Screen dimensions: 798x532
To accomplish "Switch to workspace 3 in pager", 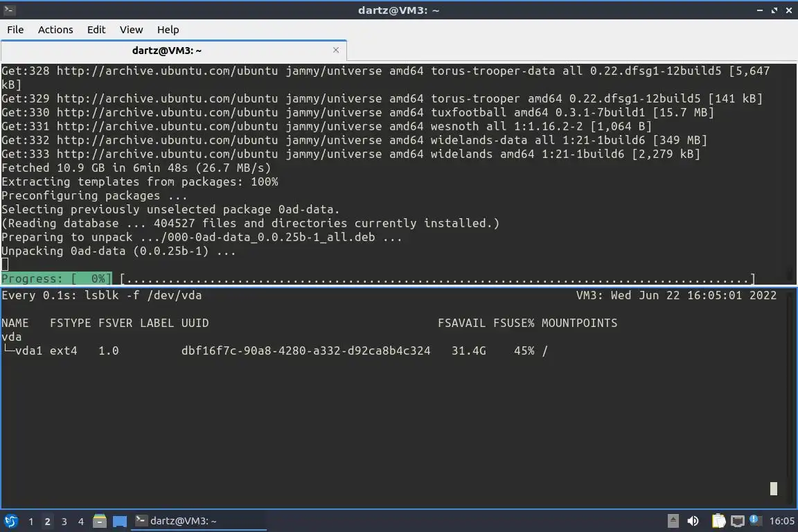I will point(64,522).
